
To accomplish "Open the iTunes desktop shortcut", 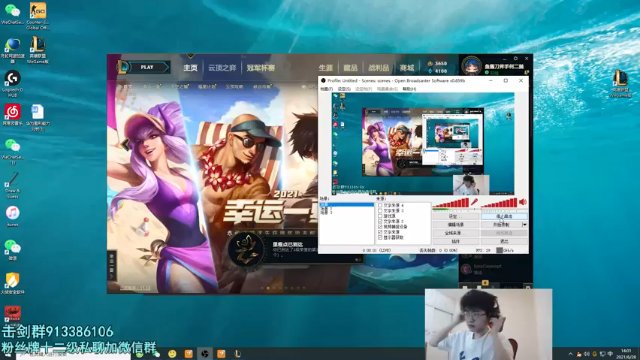I will [13, 216].
